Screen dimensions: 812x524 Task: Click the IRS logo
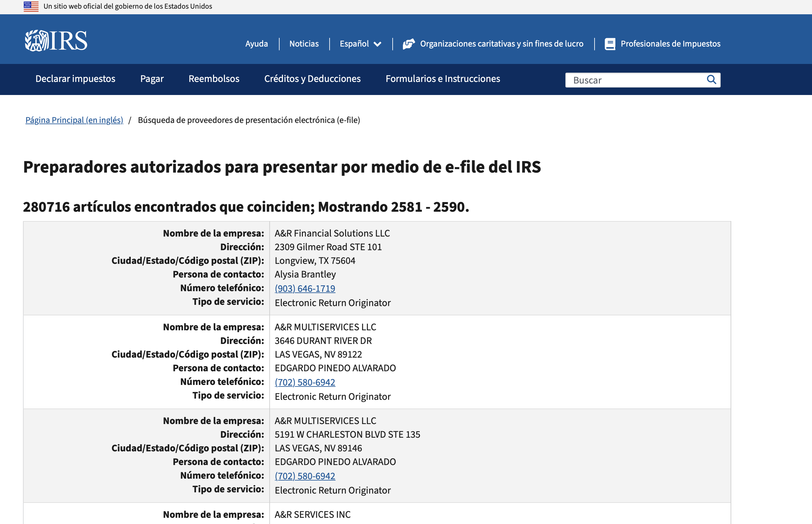[x=56, y=40]
